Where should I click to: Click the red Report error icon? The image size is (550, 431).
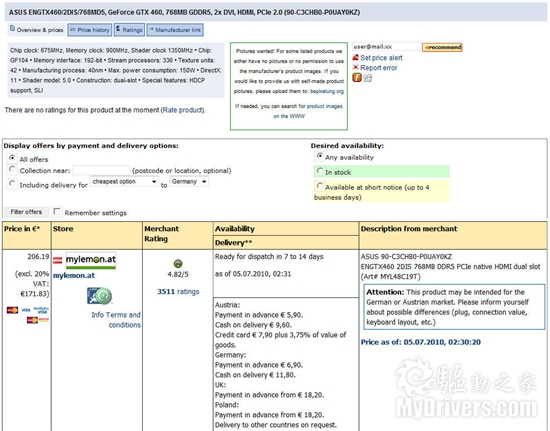point(355,67)
